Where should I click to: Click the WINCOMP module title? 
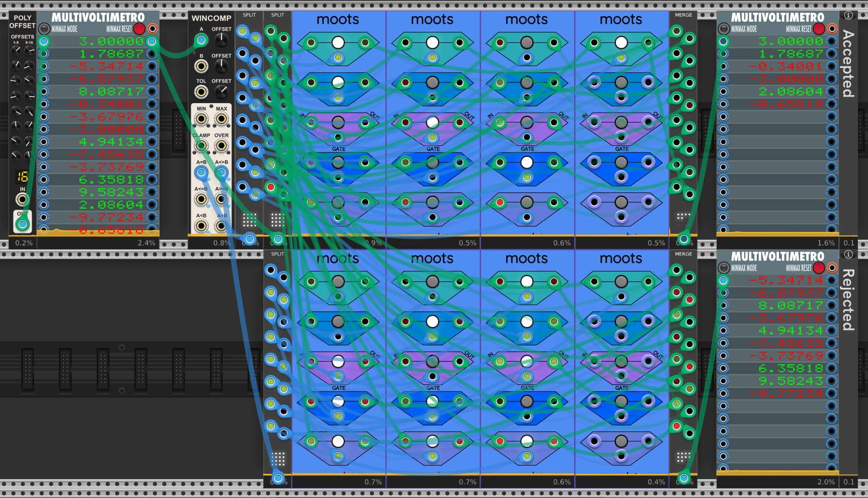pos(211,18)
